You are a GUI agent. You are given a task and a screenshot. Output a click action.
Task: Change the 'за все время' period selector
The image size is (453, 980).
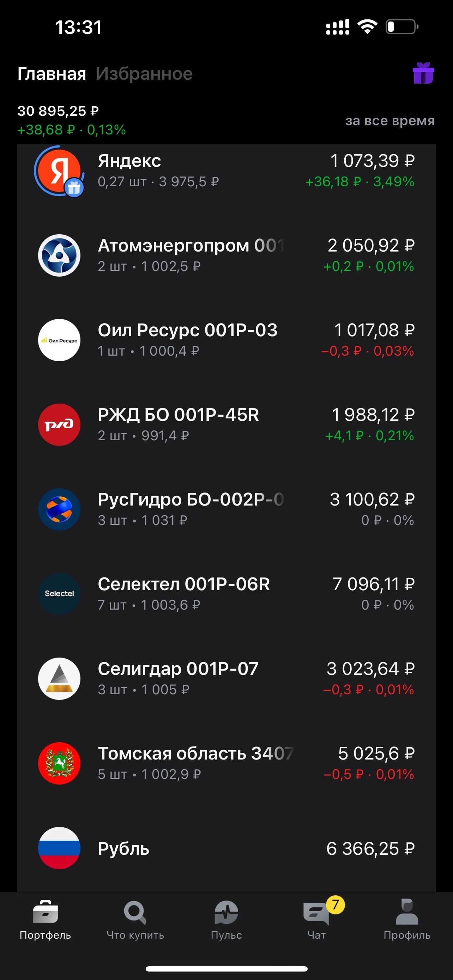(390, 121)
